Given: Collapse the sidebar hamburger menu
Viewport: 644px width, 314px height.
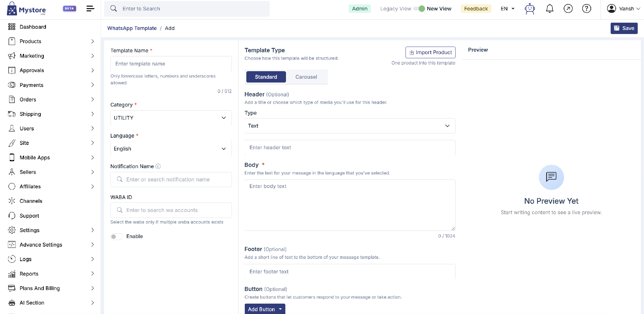Looking at the screenshot, I should tap(90, 9).
